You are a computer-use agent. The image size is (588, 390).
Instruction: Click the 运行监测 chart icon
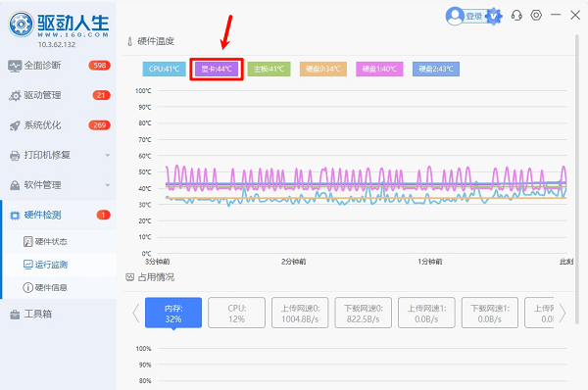pyautogui.click(x=28, y=265)
